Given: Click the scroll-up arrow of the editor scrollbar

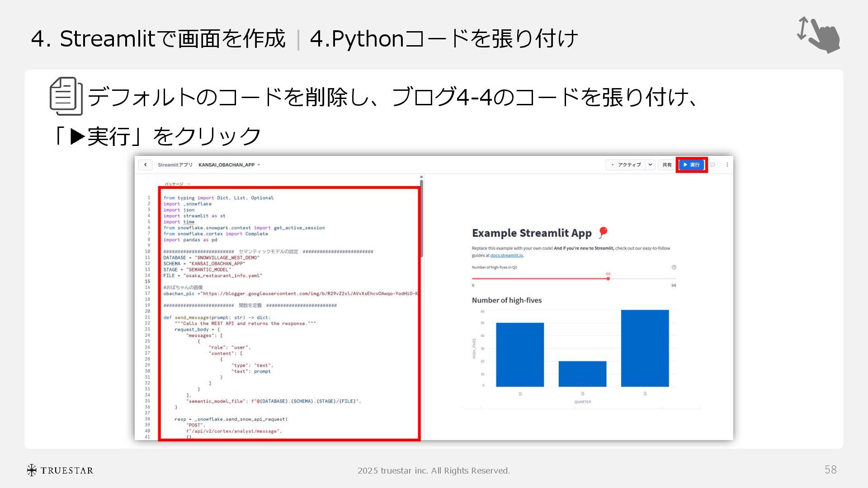Looking at the screenshot, I should pyautogui.click(x=421, y=177).
